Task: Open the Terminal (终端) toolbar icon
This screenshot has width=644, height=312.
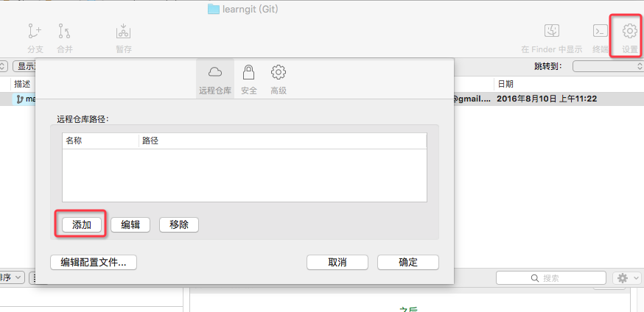Action: tap(600, 38)
